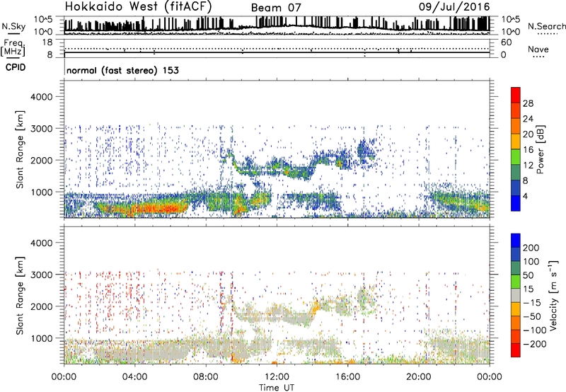Click the red bottom of the Velocity color bar
The width and height of the screenshot is (566, 392).
tap(516, 350)
